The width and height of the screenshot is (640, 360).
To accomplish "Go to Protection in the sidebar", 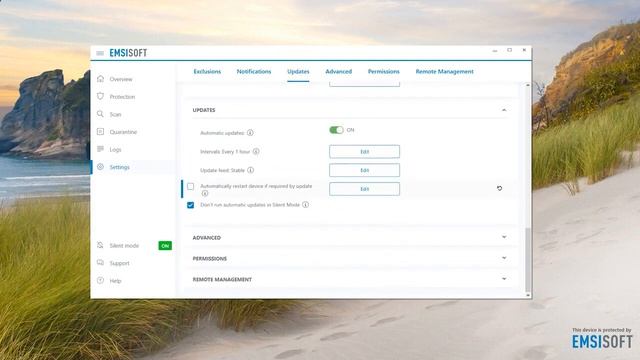I will click(122, 97).
